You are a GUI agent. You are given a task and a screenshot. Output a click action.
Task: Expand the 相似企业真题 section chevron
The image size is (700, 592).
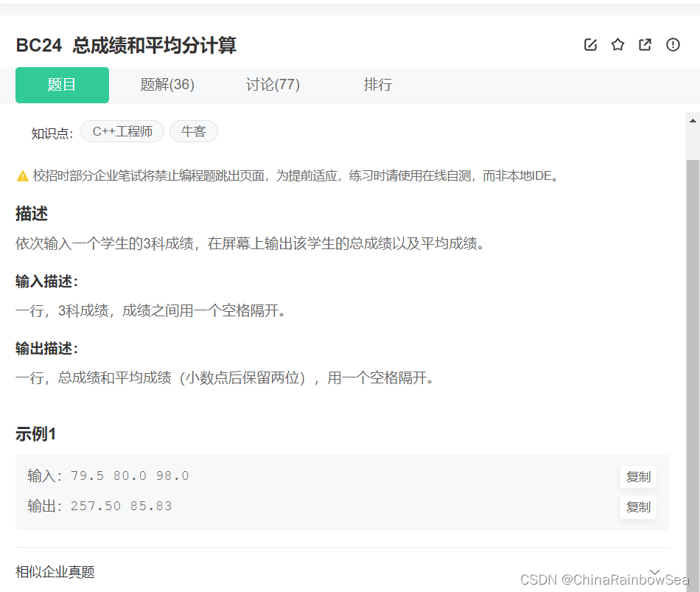[x=654, y=572]
